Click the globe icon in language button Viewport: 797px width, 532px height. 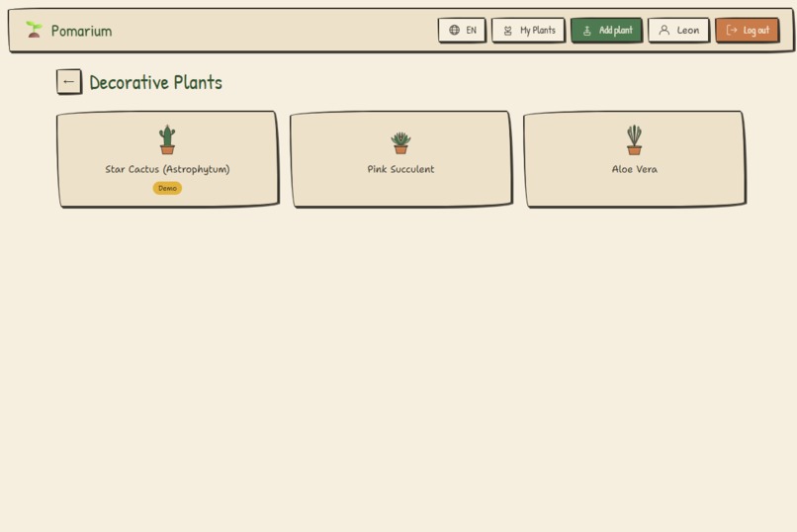point(454,30)
